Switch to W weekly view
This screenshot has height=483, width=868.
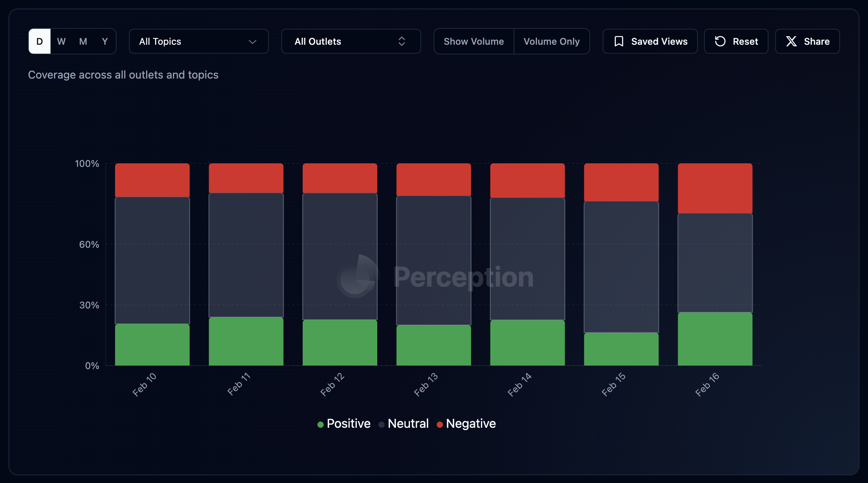click(61, 41)
